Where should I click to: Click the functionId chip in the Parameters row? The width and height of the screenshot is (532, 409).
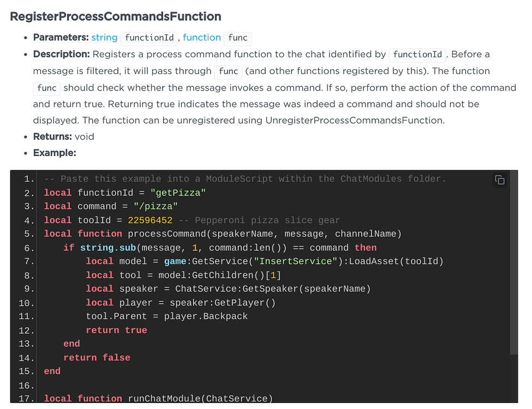tap(149, 38)
